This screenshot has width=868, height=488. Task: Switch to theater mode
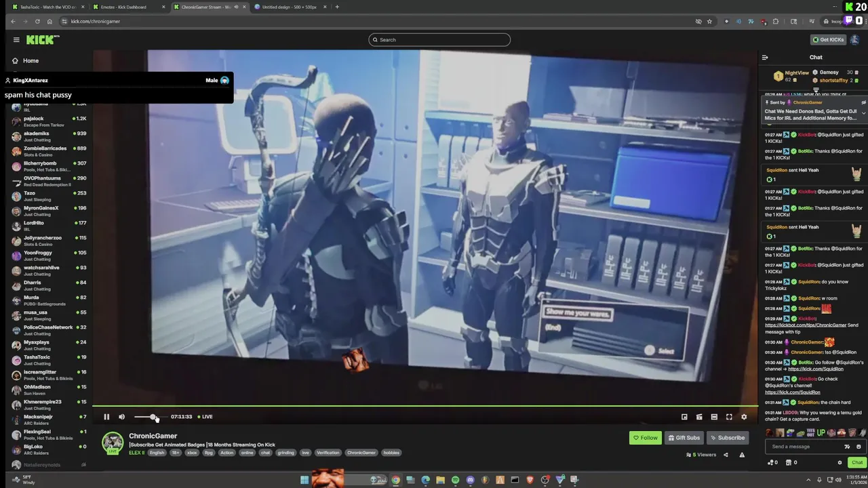(714, 417)
